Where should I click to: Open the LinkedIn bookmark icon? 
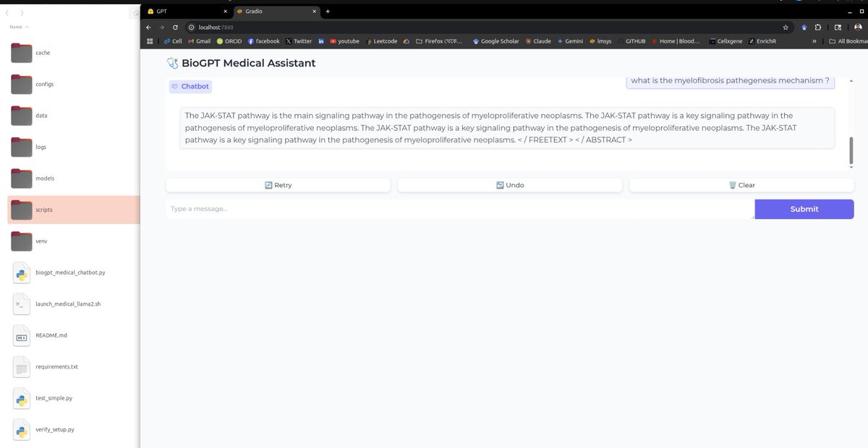[321, 41]
